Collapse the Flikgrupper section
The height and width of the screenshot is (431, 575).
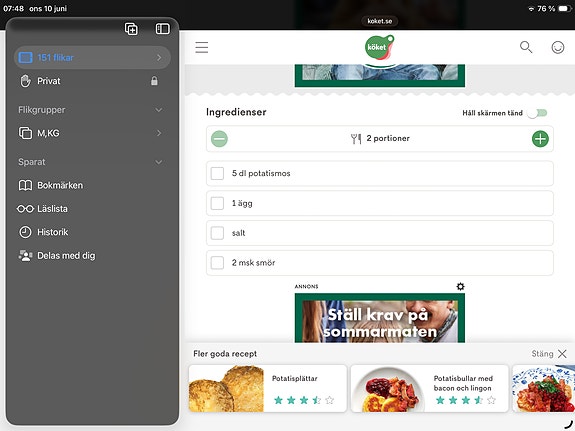pos(159,110)
